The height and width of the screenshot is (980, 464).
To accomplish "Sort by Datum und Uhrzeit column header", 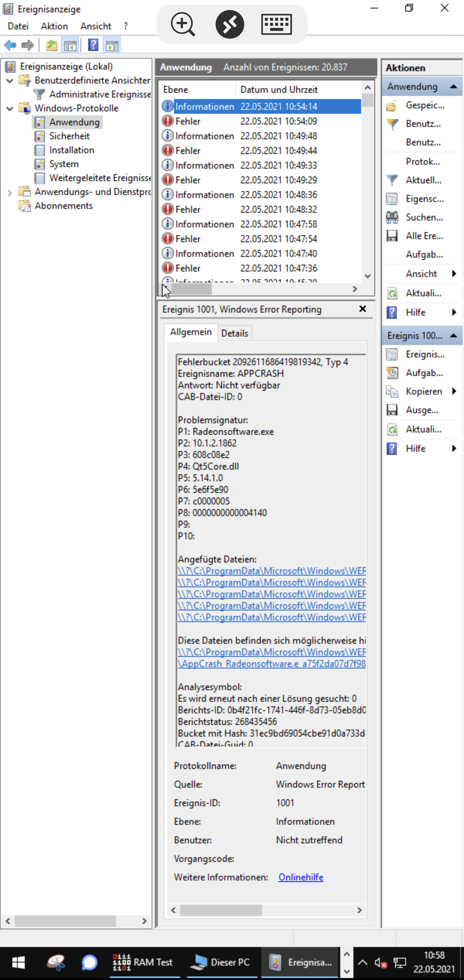I will (x=298, y=90).
